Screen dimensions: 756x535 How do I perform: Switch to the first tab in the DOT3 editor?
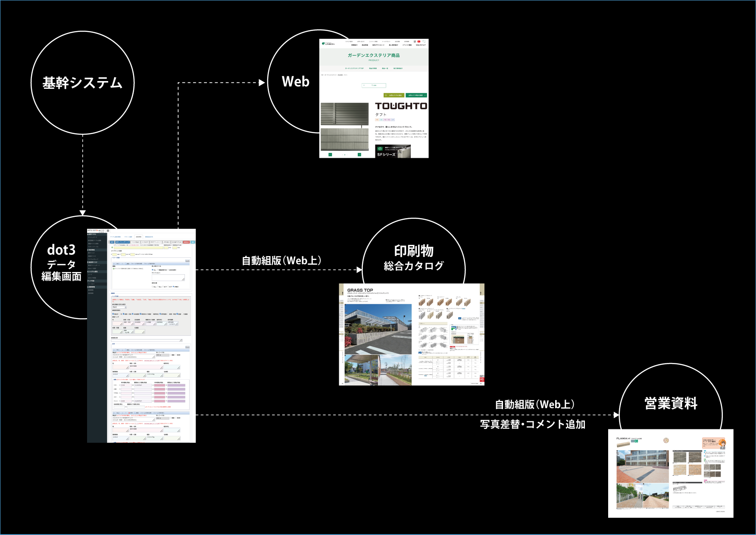(x=116, y=237)
